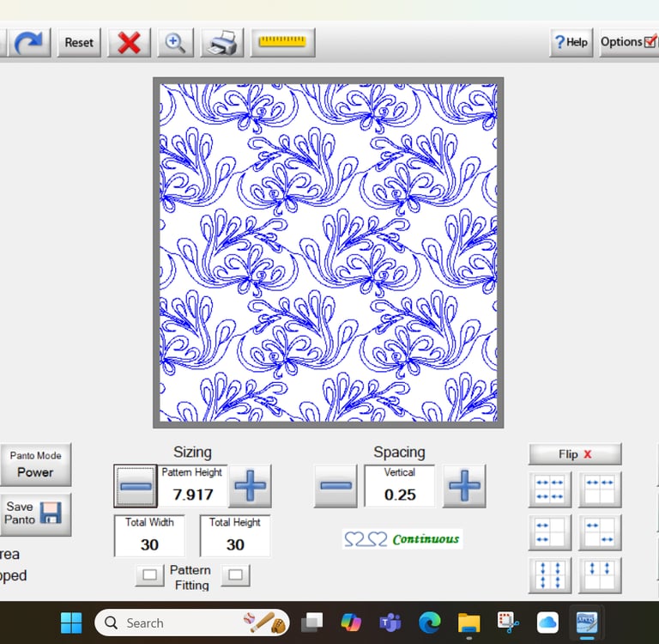Flip all rows horizontally icon
This screenshot has height=644, width=659.
click(550, 489)
